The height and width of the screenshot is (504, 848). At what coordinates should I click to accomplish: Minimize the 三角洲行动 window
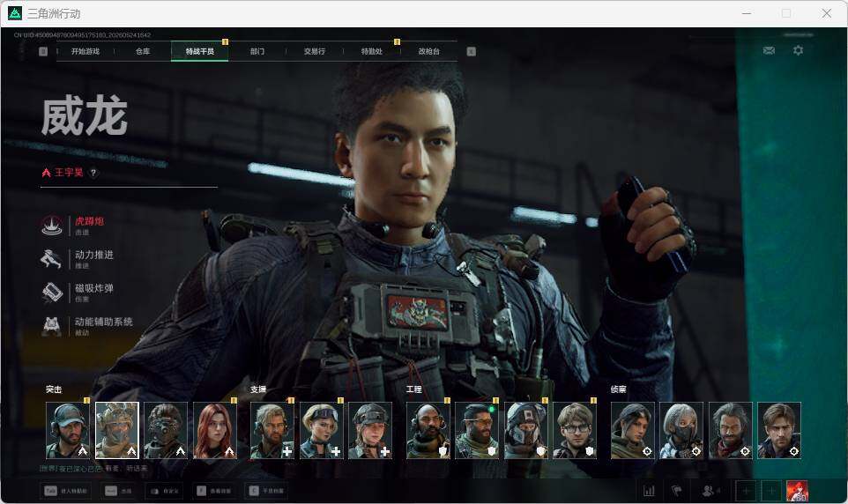click(747, 13)
